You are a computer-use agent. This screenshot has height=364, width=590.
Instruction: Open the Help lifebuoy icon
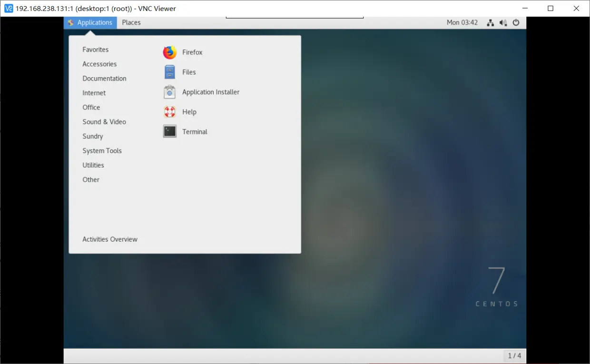(170, 112)
